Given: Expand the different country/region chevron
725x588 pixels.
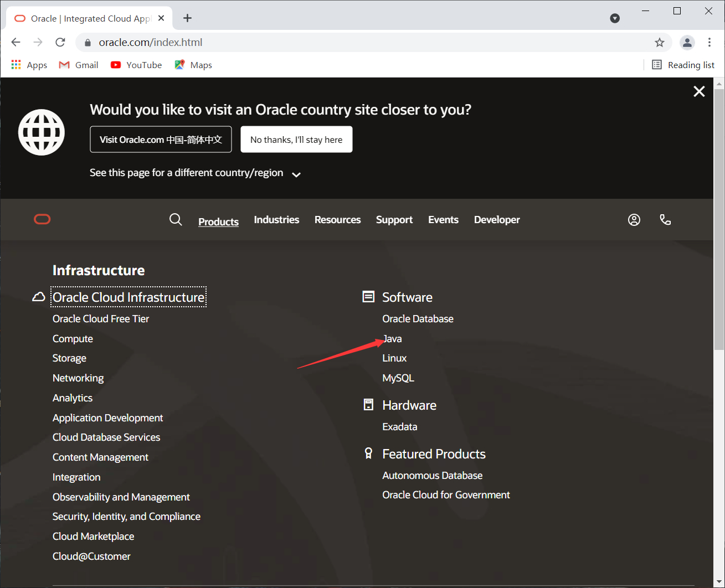Looking at the screenshot, I should (296, 174).
